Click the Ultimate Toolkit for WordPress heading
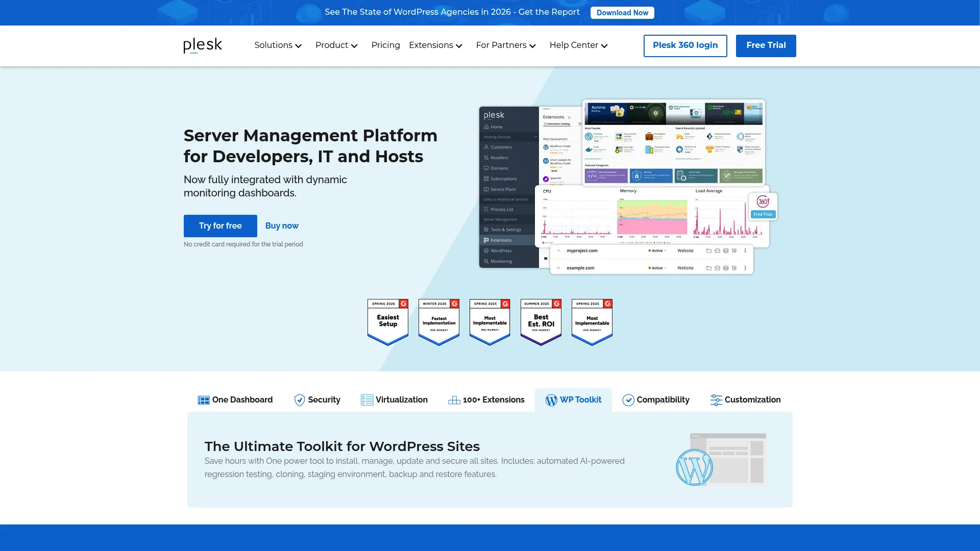 point(342,446)
